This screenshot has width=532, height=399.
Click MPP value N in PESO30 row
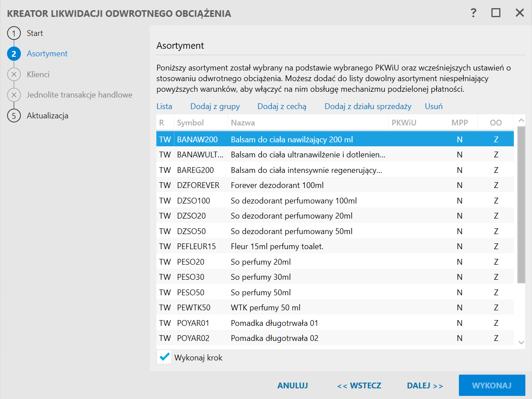(x=460, y=277)
